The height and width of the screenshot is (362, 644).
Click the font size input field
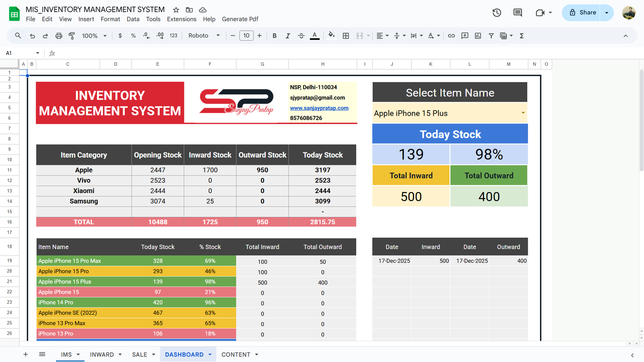tap(246, 36)
